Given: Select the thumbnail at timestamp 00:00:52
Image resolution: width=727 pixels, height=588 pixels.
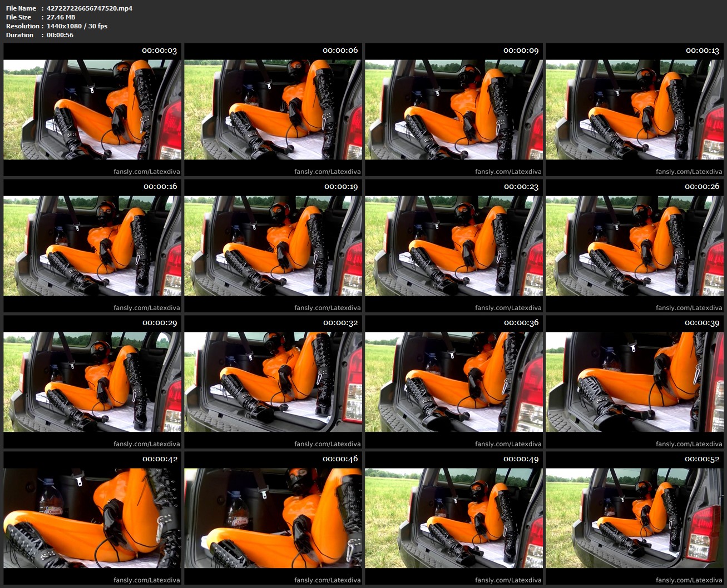Looking at the screenshot, I should point(635,518).
